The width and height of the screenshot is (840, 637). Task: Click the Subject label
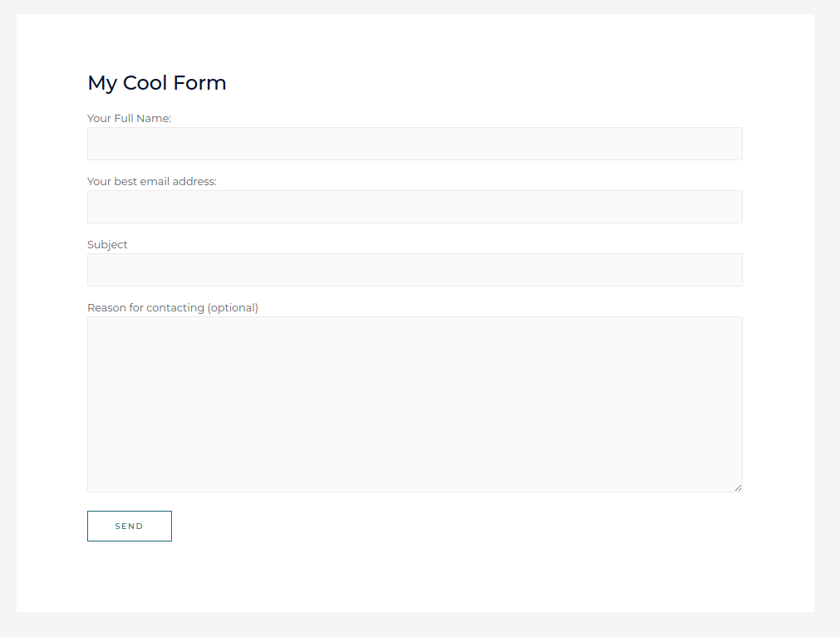pyautogui.click(x=107, y=244)
